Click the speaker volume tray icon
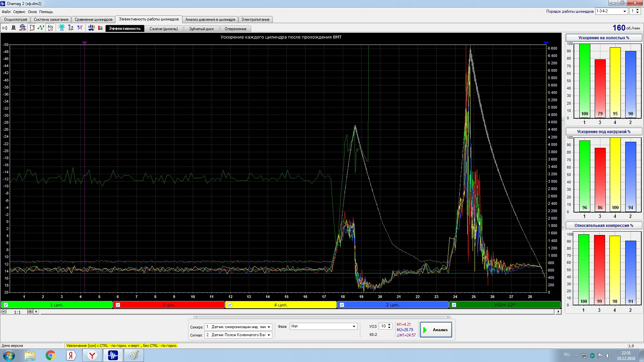This screenshot has height=362, width=644. 608,356
